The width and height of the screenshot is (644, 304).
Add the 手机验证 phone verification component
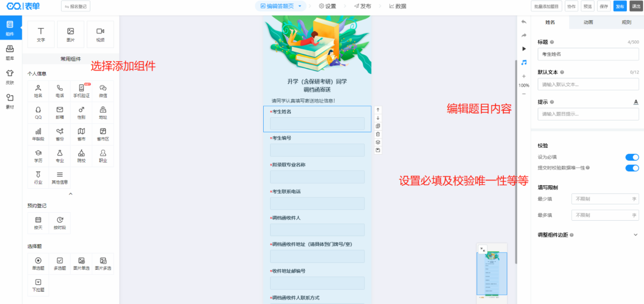[81, 91]
